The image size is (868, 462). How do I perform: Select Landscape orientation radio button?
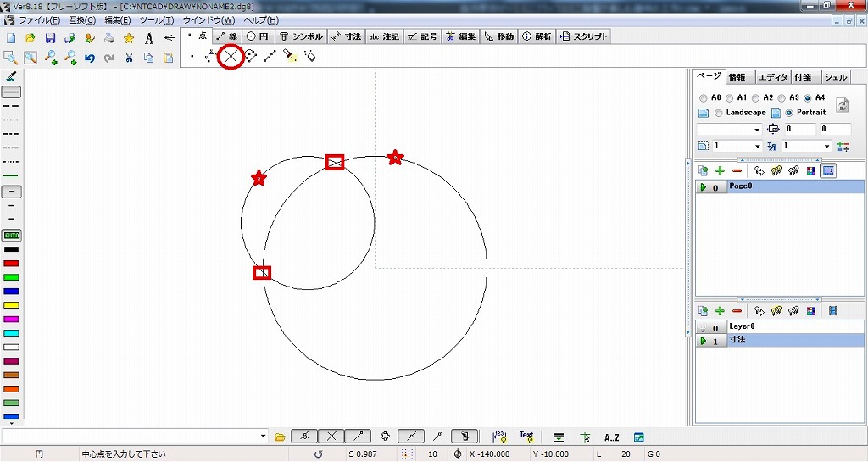pos(719,113)
